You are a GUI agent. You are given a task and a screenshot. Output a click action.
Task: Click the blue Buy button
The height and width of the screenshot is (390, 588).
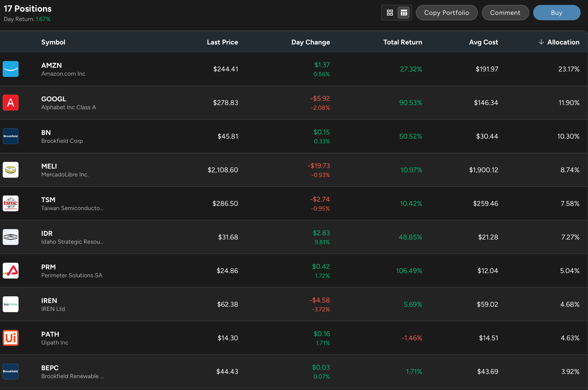point(557,12)
